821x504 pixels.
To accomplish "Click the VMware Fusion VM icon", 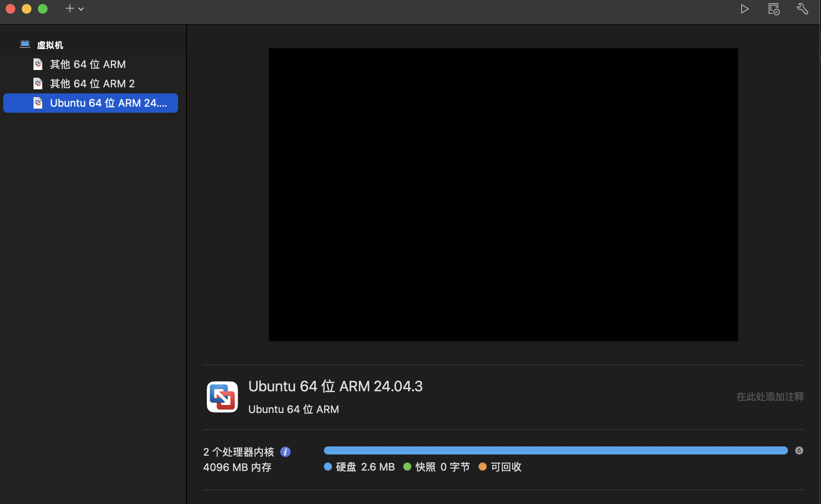I will pyautogui.click(x=222, y=397).
